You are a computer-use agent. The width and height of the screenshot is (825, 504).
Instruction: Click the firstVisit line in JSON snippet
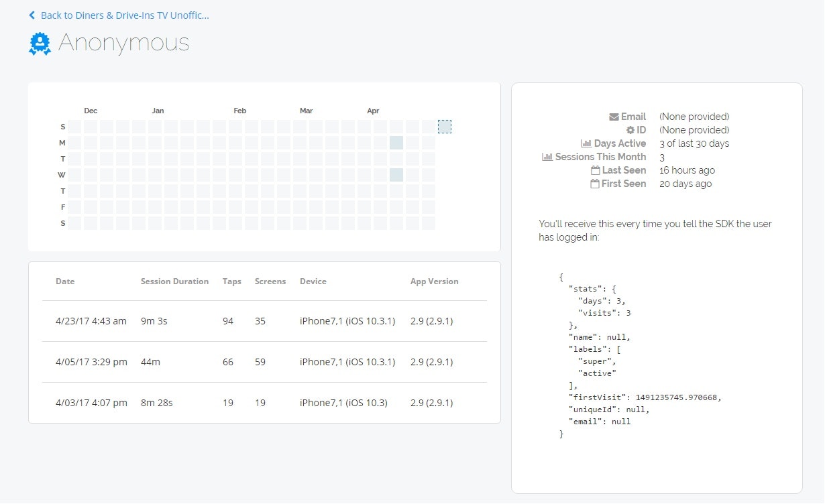coord(645,397)
